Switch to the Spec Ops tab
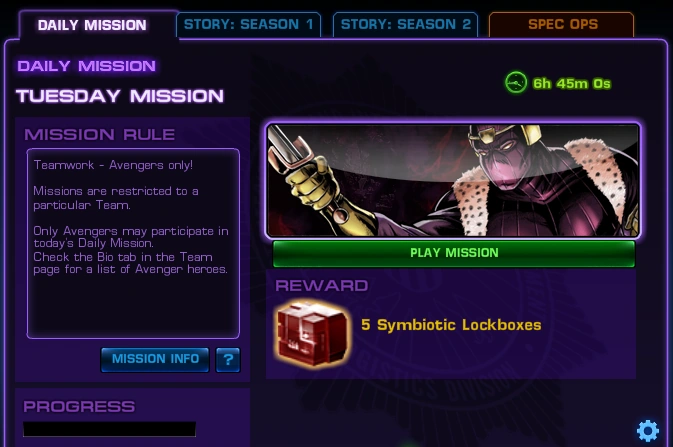The height and width of the screenshot is (447, 673). click(562, 24)
